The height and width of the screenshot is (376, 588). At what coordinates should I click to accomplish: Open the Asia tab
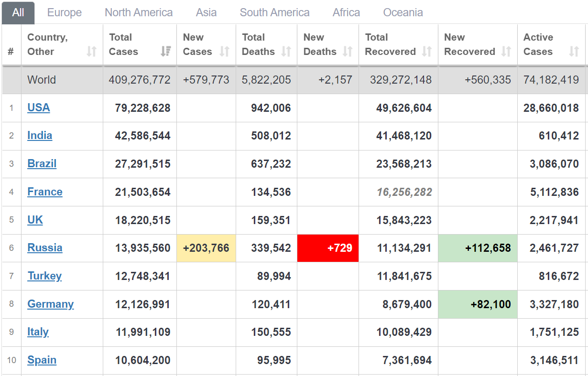point(206,13)
